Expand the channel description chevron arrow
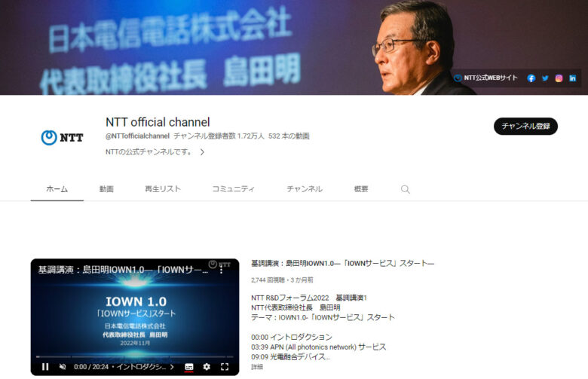 tap(202, 151)
